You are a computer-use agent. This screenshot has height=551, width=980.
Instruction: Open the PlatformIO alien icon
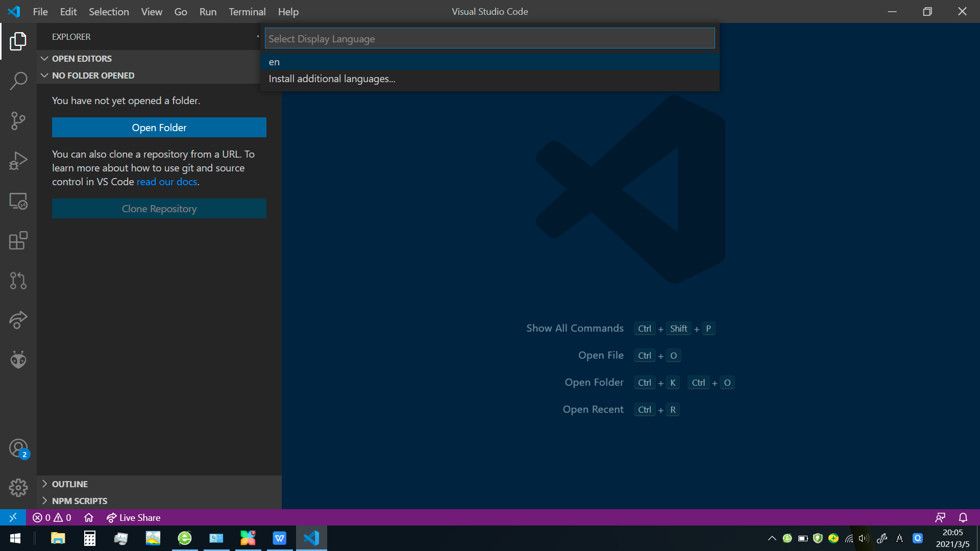click(x=18, y=360)
